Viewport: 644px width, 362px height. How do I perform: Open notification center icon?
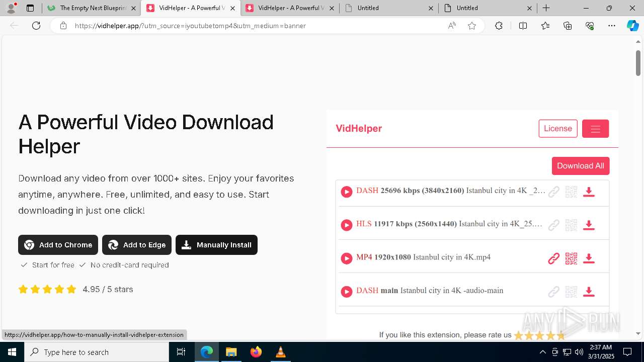tap(627, 352)
